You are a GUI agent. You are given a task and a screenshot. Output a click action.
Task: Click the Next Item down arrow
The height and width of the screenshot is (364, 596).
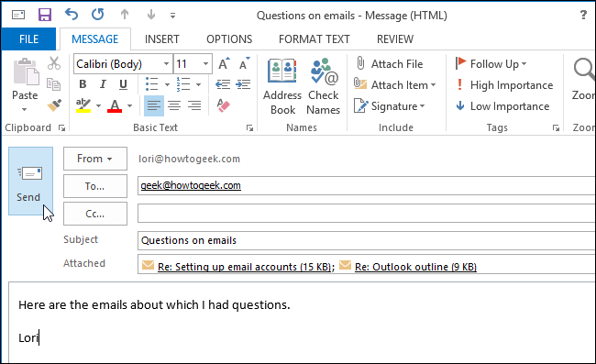(151, 15)
